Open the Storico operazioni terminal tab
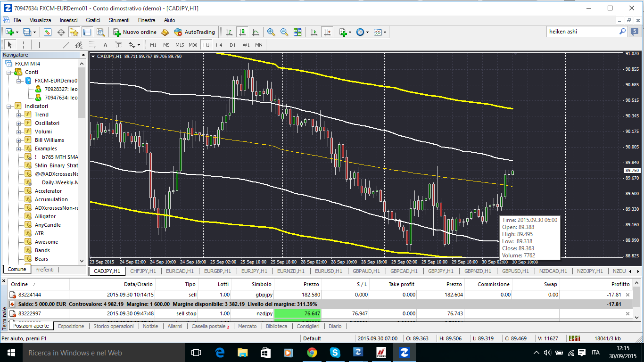 point(114,326)
